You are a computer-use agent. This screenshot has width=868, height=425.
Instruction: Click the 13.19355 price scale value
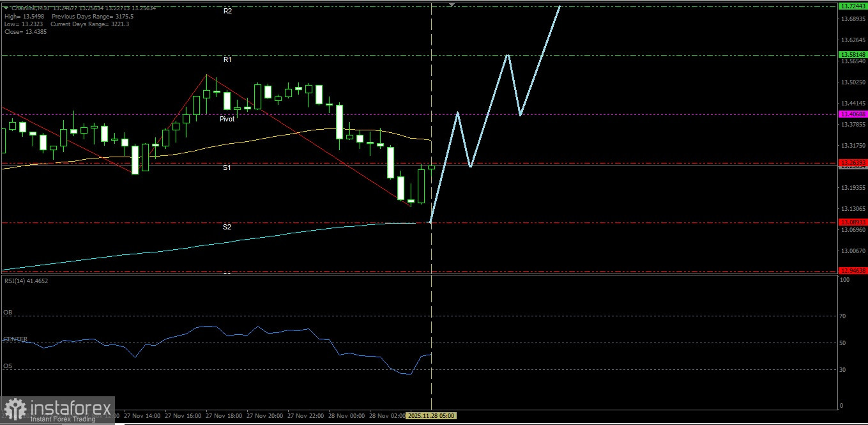pos(853,188)
